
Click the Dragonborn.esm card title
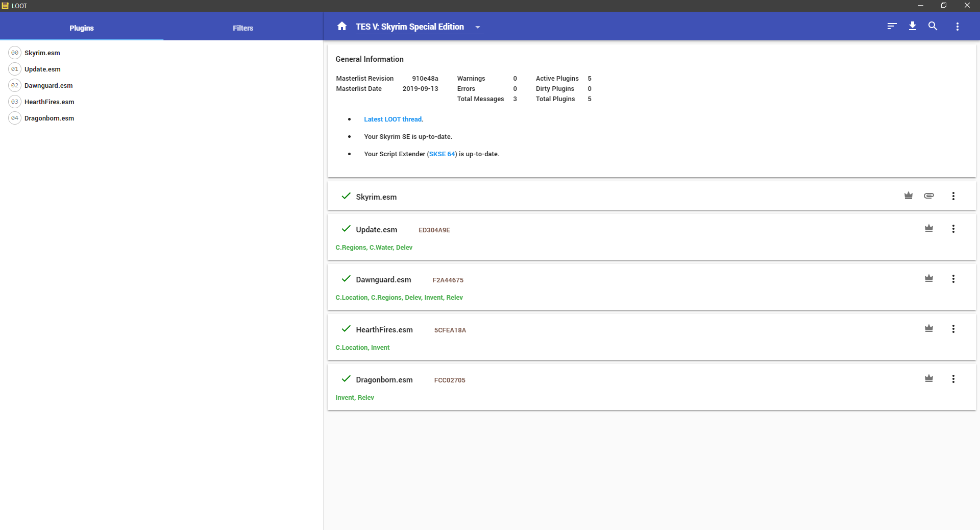384,380
